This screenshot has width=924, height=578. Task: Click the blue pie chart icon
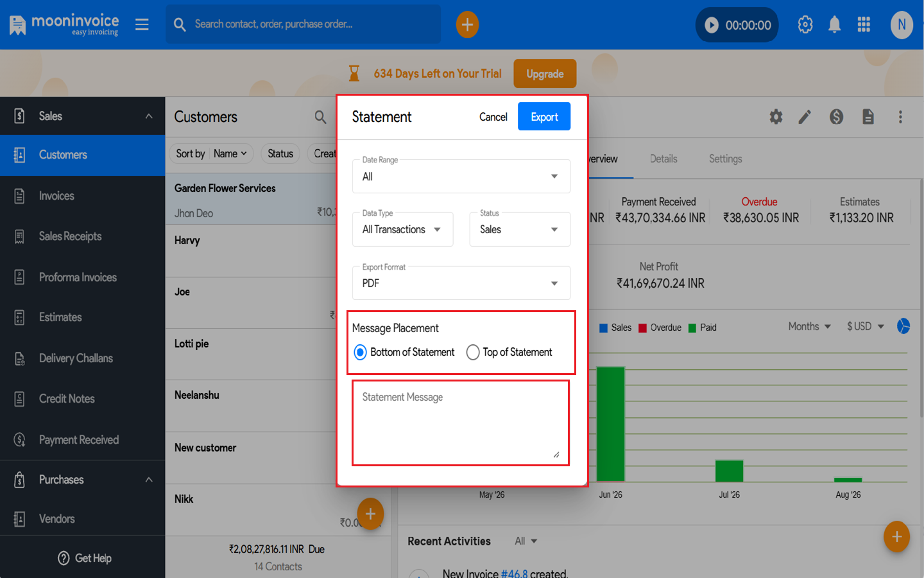903,326
